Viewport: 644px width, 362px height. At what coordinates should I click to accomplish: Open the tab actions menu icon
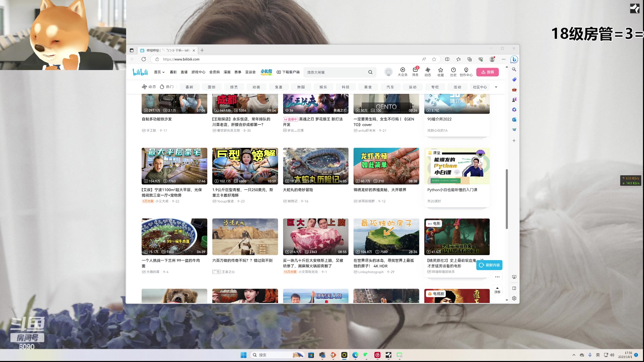(131, 50)
